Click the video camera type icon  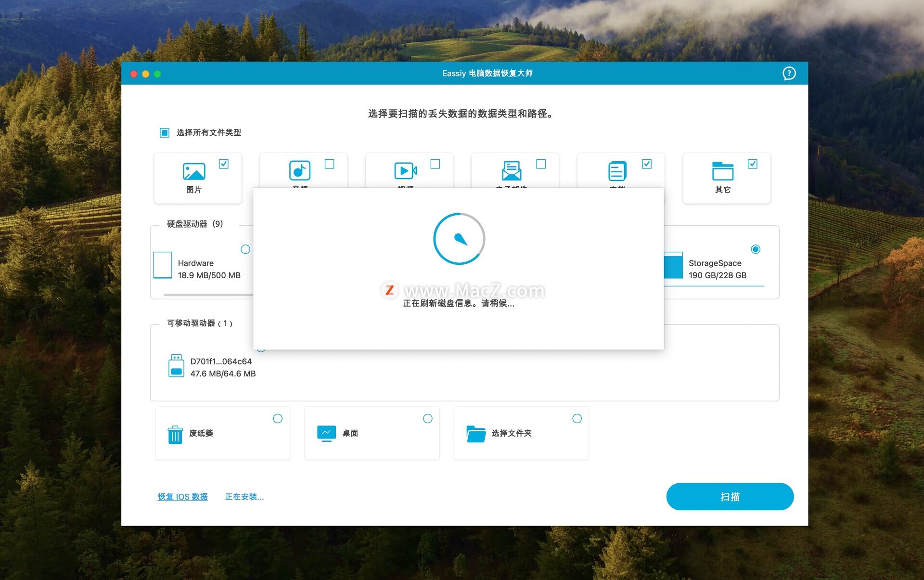click(x=406, y=170)
